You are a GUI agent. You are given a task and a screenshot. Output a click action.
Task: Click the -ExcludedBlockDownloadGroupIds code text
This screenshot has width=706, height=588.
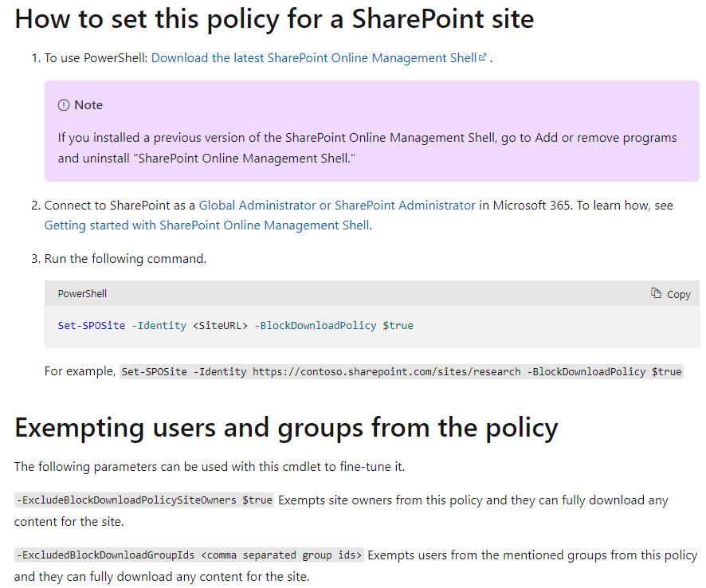point(189,555)
